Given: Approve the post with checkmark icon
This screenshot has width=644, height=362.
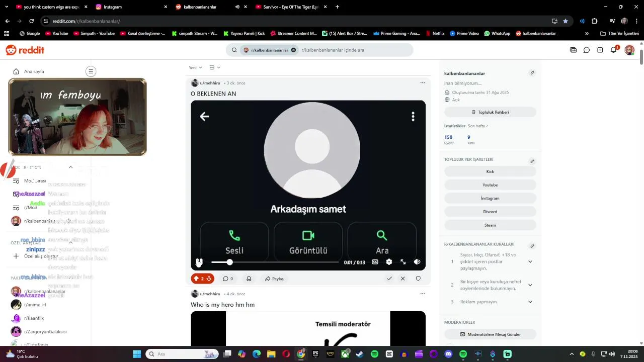Looking at the screenshot, I should tap(389, 279).
